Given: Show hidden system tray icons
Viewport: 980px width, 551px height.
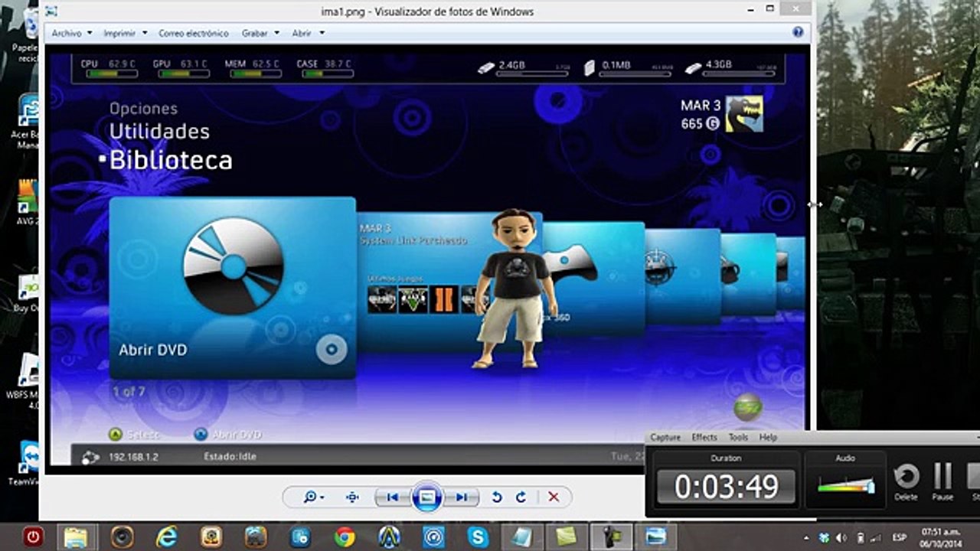Looking at the screenshot, I should 806,538.
